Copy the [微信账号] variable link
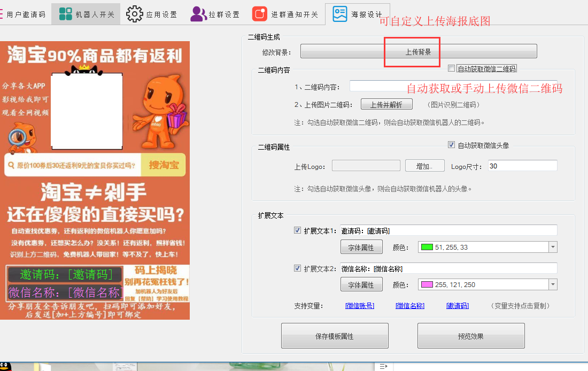Image resolution: width=588 pixels, height=371 pixels. (360, 306)
